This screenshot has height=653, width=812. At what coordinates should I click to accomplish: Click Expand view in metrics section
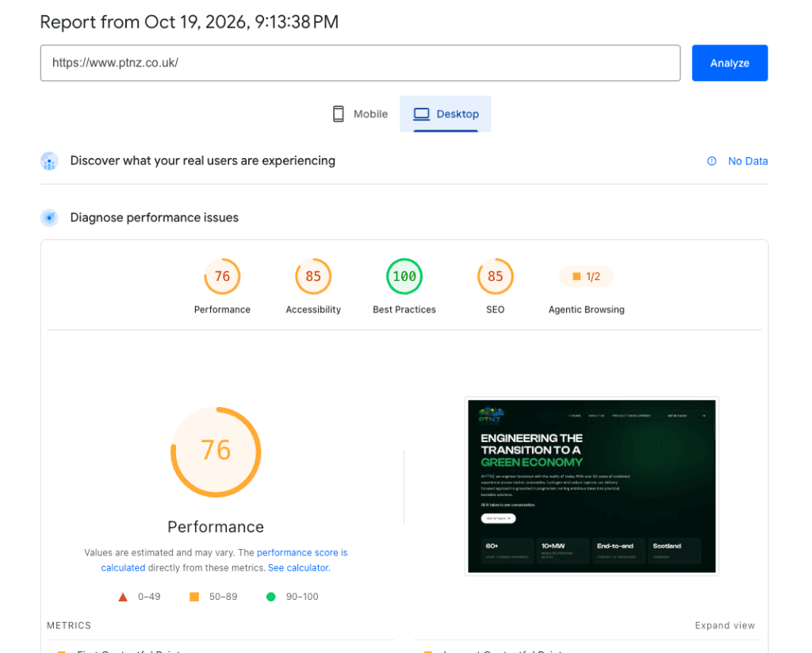pyautogui.click(x=725, y=625)
